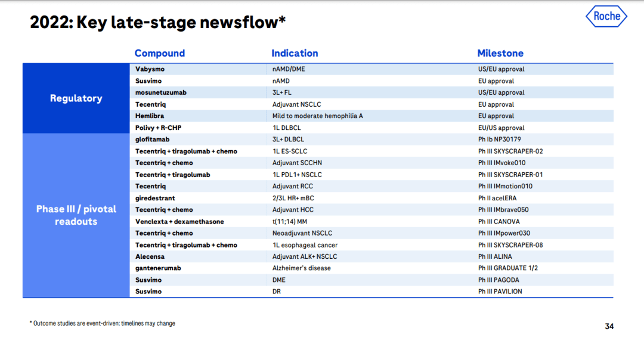Click the 'Adjuvant RCC' indication cell
The image size is (644, 347).
(292, 186)
